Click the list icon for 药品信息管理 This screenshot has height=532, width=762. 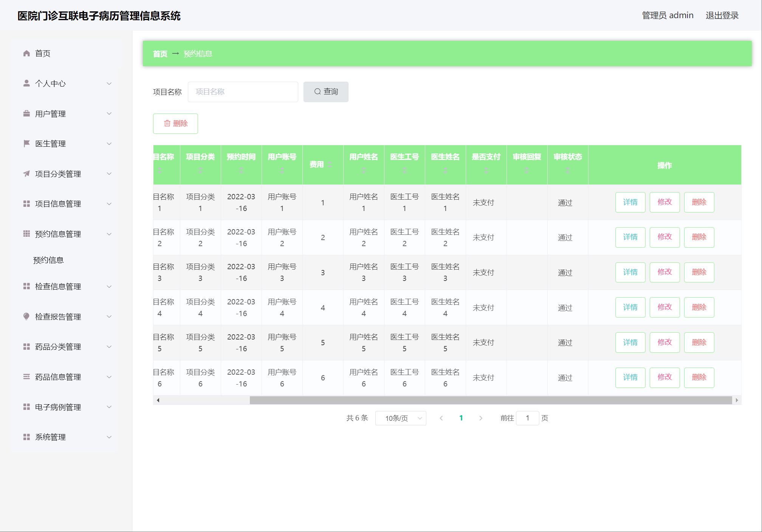pos(26,377)
